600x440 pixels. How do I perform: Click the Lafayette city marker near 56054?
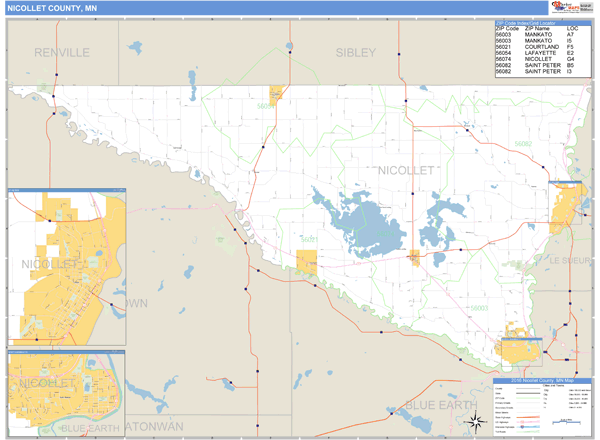275,93
